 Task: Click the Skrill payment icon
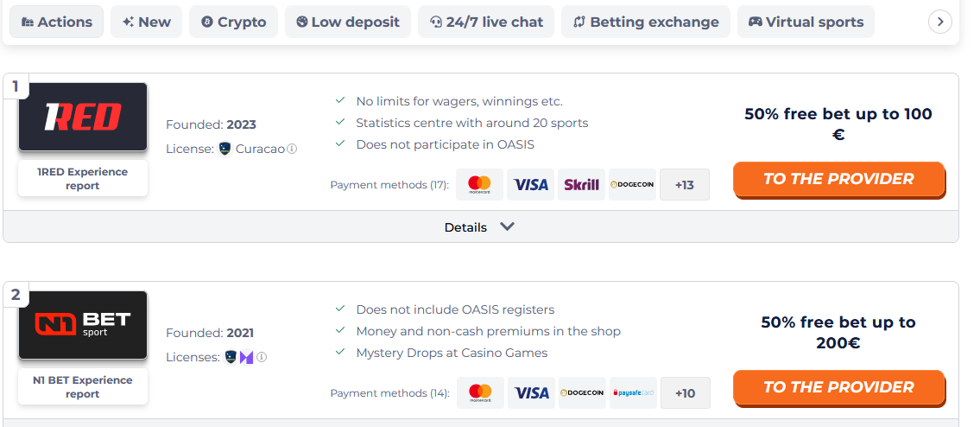tap(581, 185)
